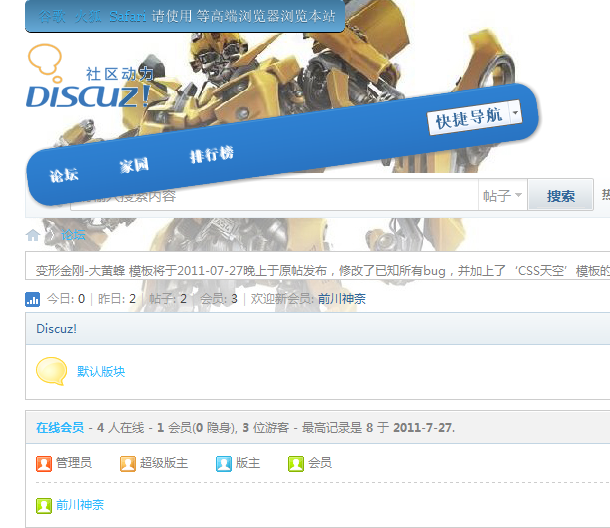Open online member 前川神奈 profile link
Viewport: 610px width, 528px height.
point(80,505)
